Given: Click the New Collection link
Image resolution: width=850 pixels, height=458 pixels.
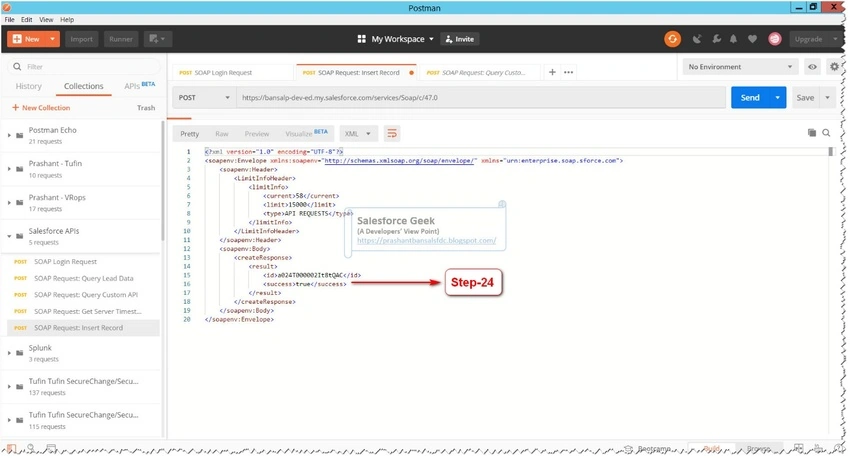Looking at the screenshot, I should (x=41, y=107).
